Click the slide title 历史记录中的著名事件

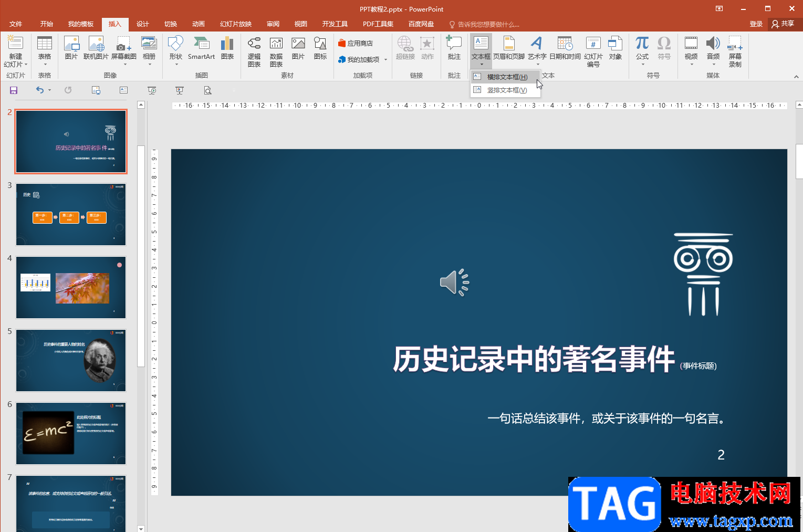[534, 359]
